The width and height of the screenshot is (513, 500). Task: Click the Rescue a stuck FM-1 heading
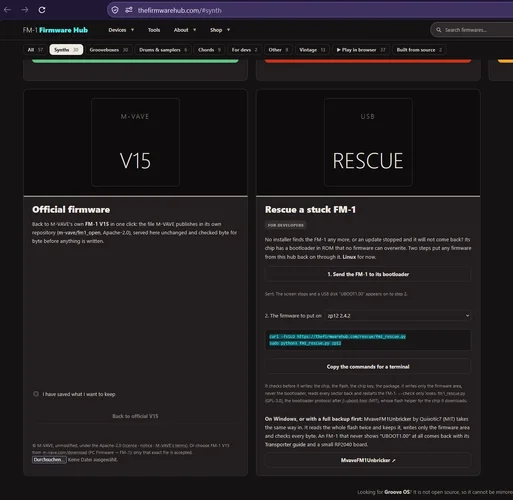pyautogui.click(x=310, y=210)
